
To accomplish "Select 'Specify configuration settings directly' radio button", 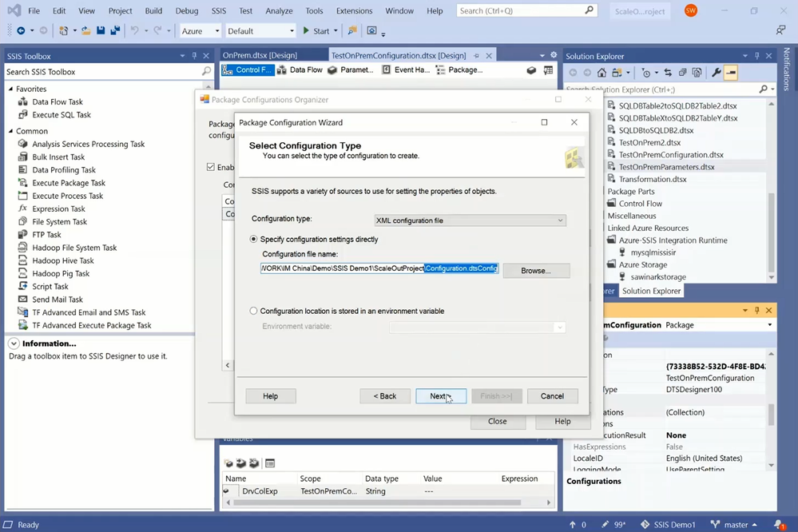I will click(253, 240).
